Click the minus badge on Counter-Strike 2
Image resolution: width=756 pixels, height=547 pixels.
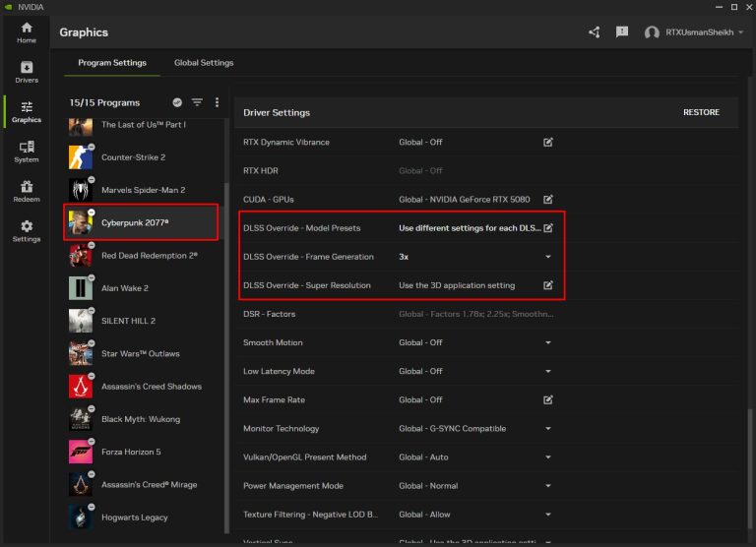pos(92,147)
